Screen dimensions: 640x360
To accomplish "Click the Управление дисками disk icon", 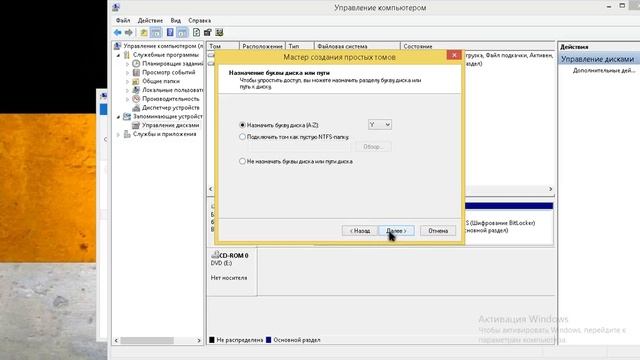I will coord(136,125).
